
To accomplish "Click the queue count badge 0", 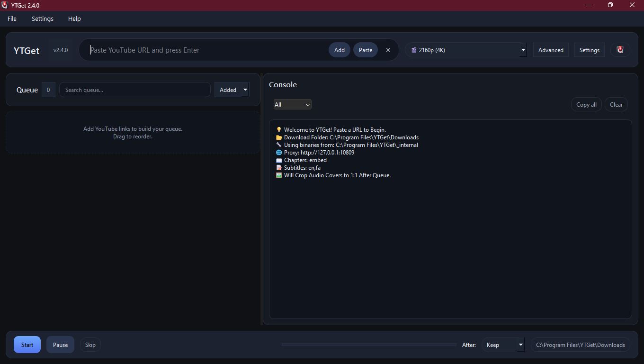I will 48,90.
